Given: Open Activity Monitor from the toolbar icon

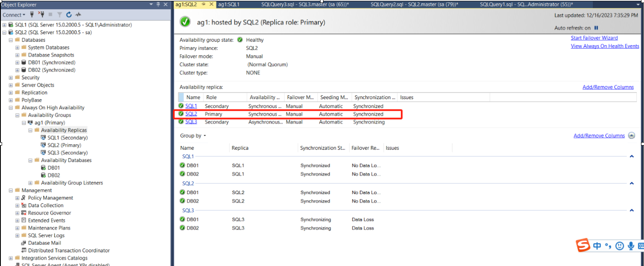Looking at the screenshot, I should [x=78, y=15].
